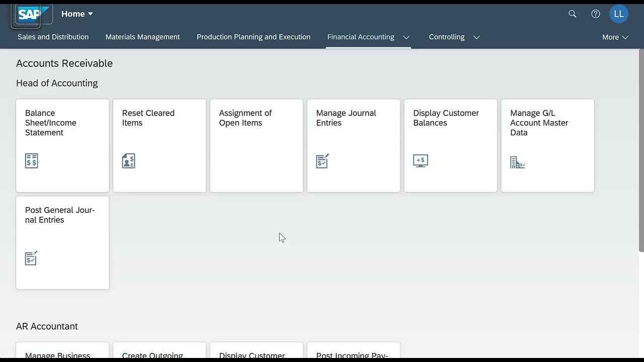Screen dimensions: 644x362
Task: Expand the Controlling chevron
Action: 476,37
